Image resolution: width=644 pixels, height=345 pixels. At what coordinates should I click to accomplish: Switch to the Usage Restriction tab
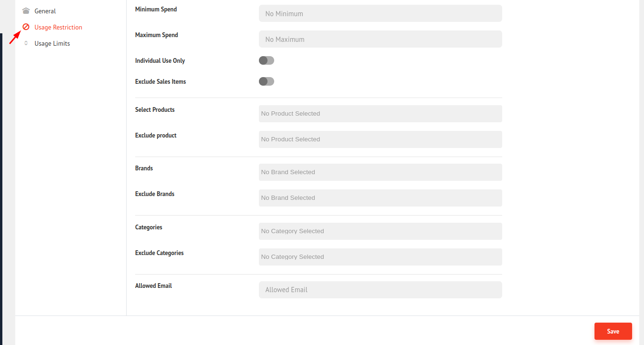point(58,27)
